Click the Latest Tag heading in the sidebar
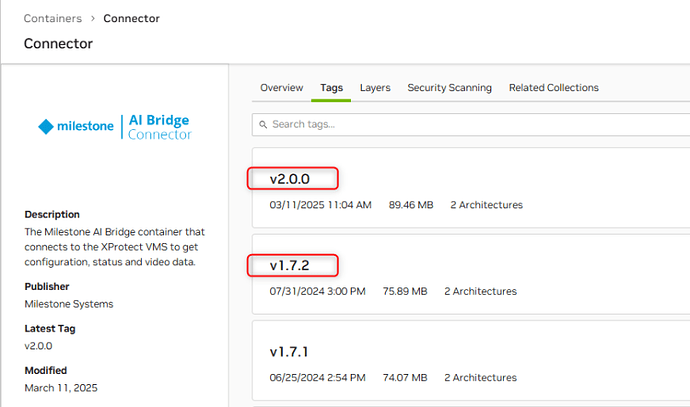The height and width of the screenshot is (407, 690). [x=50, y=329]
